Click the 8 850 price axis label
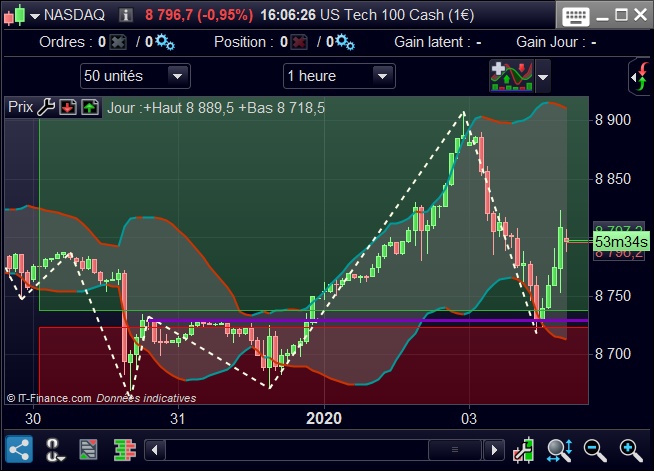 [x=613, y=179]
